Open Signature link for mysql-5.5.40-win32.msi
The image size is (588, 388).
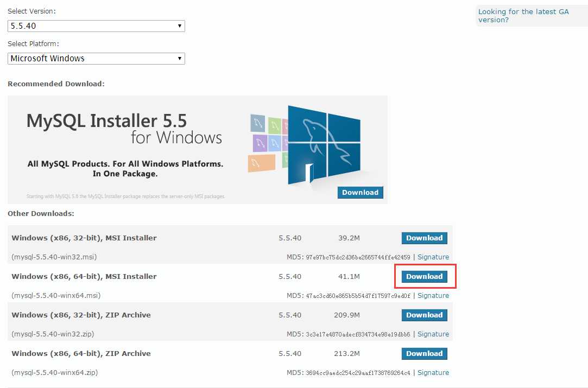pos(433,257)
